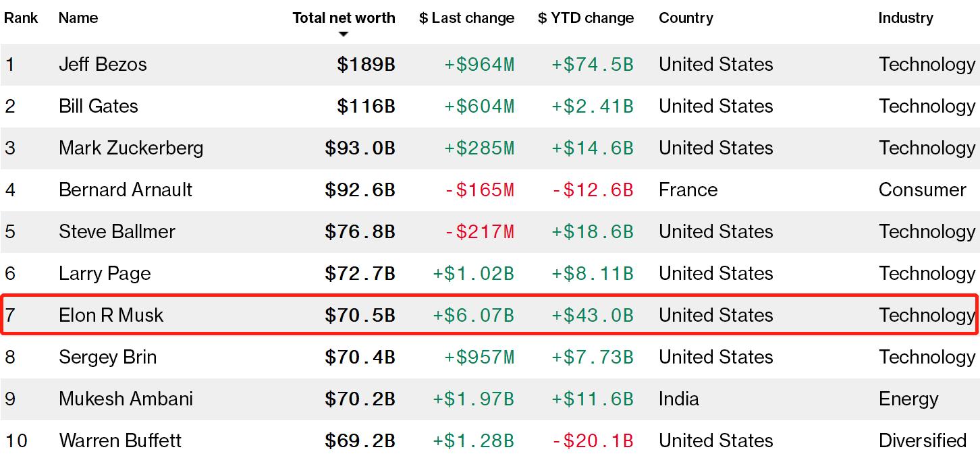Click Mukesh Ambani name
This screenshot has height=460, width=980.
coord(126,399)
